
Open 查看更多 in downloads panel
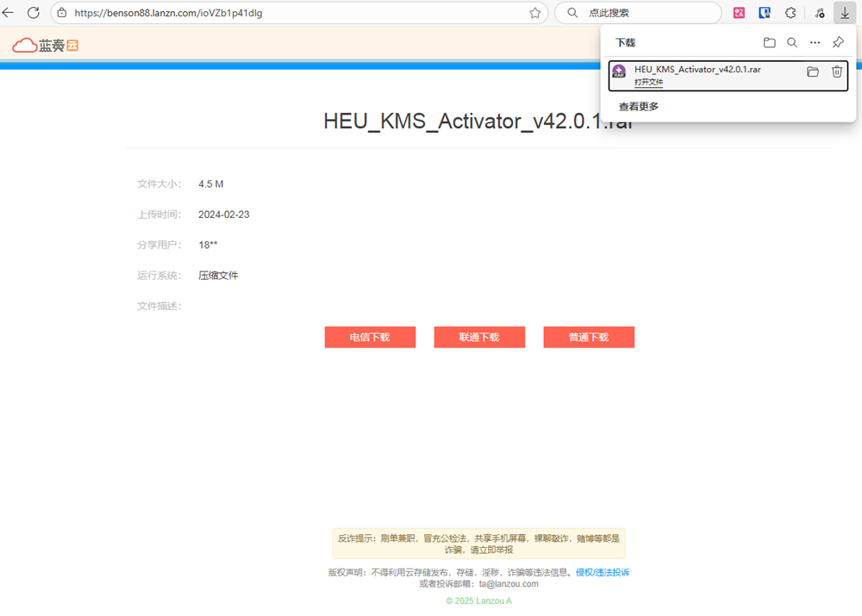[638, 106]
